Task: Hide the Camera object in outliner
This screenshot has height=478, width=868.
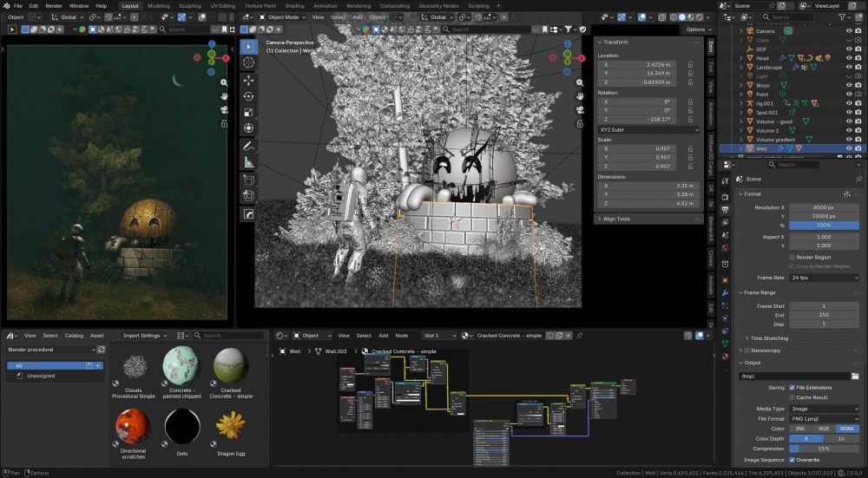Action: 849,31
